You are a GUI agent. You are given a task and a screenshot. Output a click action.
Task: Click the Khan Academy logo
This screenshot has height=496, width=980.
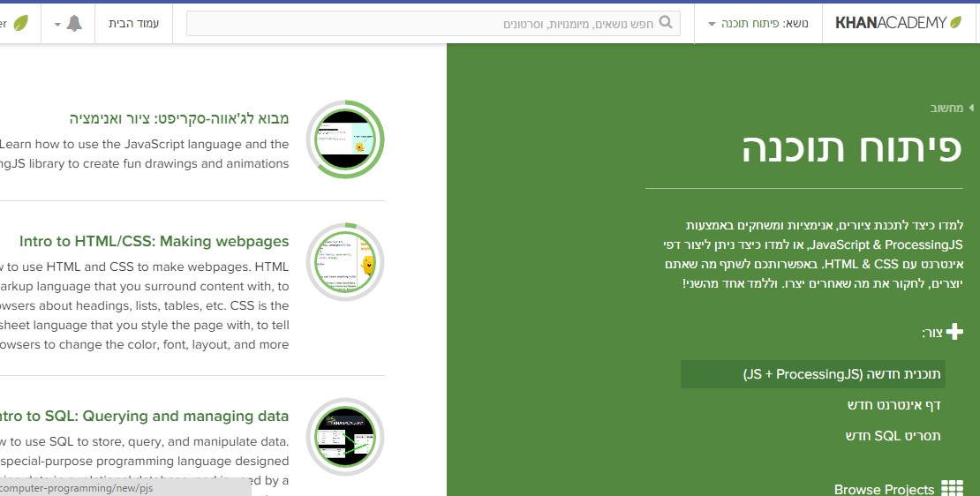coord(899,23)
